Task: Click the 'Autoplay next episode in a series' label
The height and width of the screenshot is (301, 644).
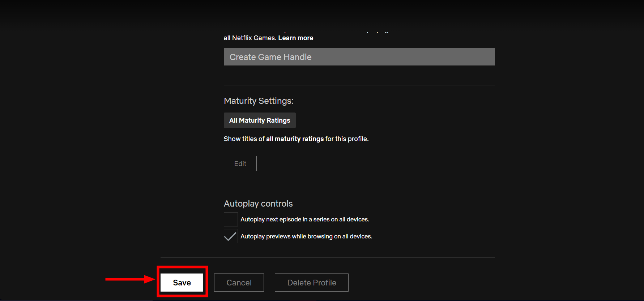Action: pyautogui.click(x=304, y=219)
